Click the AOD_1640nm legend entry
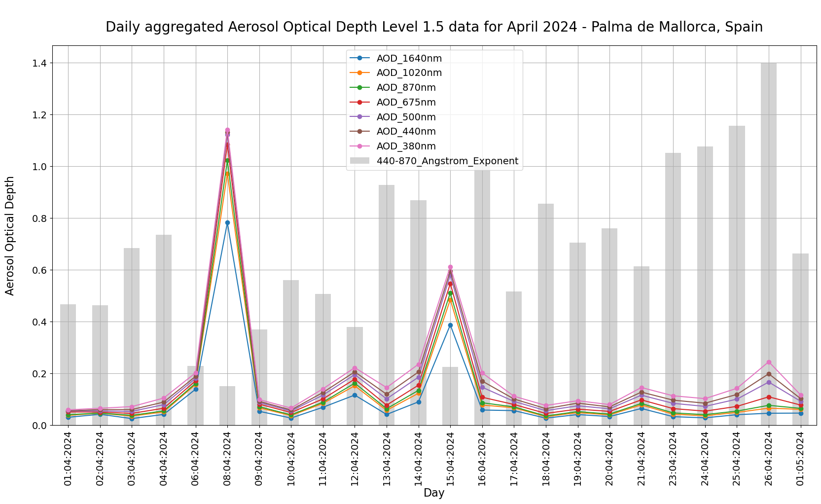This screenshot has height=504, width=821. click(x=395, y=58)
